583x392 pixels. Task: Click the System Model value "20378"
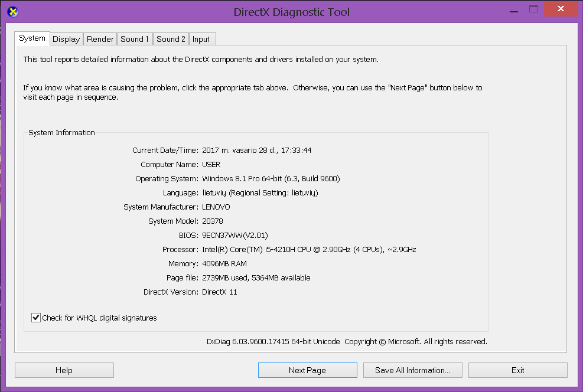pos(213,221)
